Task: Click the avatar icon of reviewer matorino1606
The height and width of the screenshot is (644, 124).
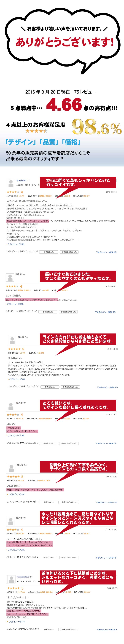Action: click(x=11, y=579)
